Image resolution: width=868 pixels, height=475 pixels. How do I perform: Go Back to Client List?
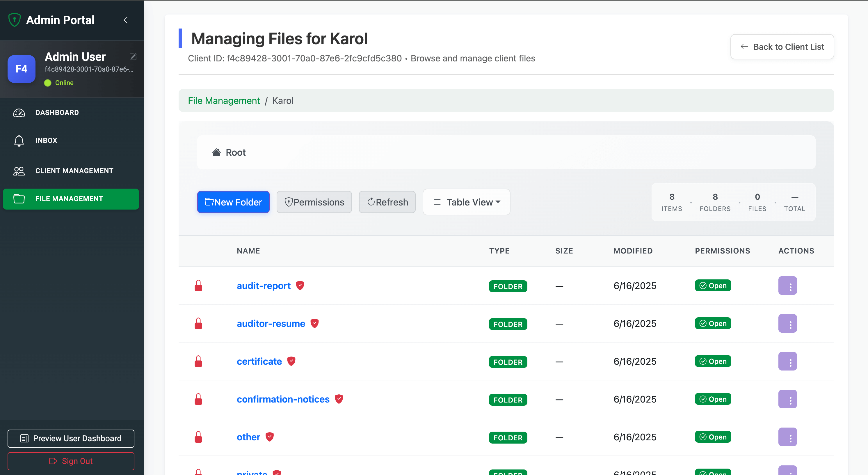point(782,47)
